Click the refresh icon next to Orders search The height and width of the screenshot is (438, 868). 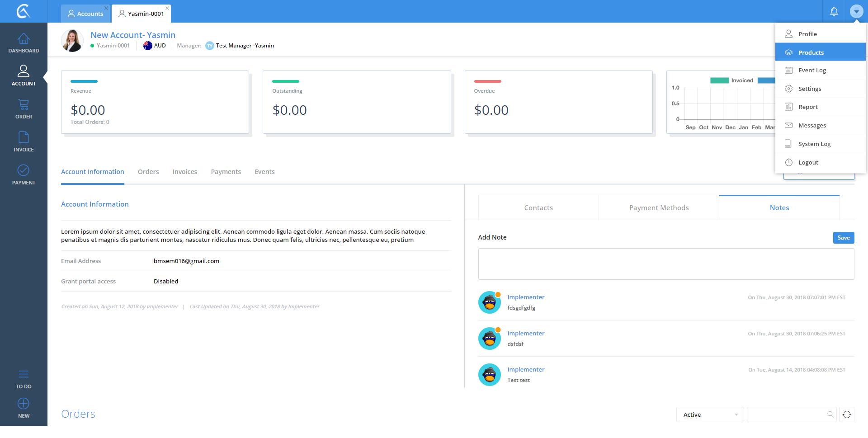click(x=847, y=414)
